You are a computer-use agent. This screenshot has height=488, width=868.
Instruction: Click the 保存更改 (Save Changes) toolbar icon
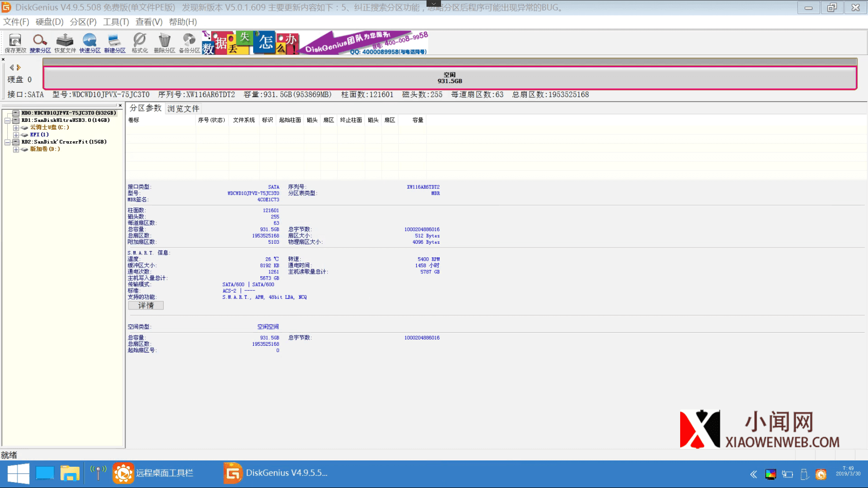[x=15, y=43]
